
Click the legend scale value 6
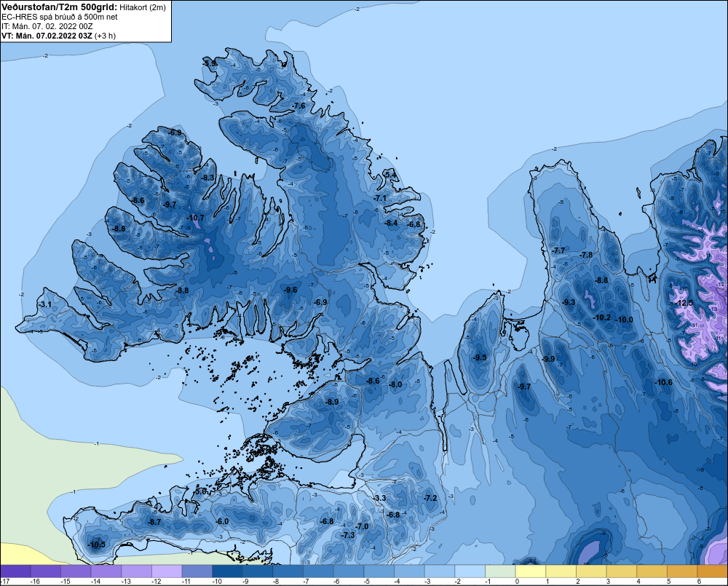pyautogui.click(x=699, y=582)
